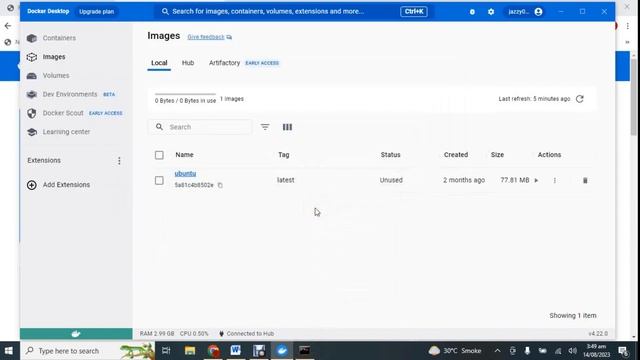Sort by Created column header
This screenshot has height=360, width=640.
[456, 155]
